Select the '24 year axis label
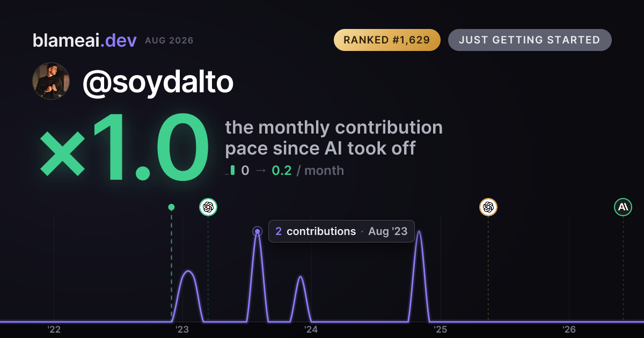Screen dimensions: 644x338 tap(311, 329)
